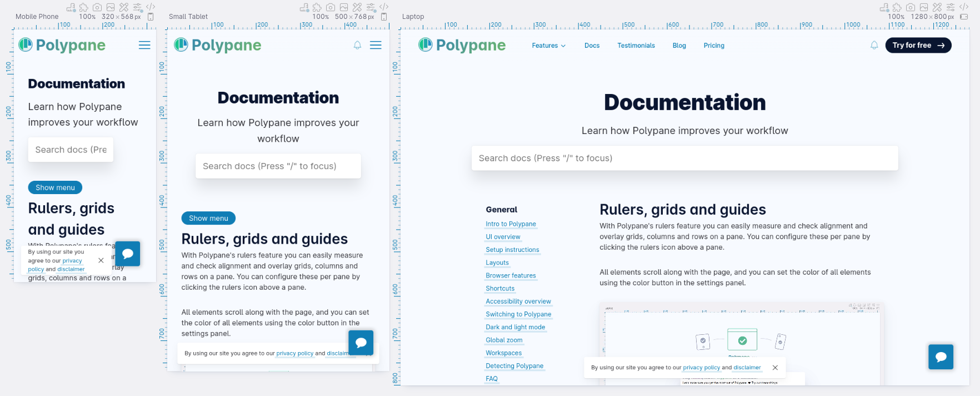Click 1280 width value of Laptop pane
The height and width of the screenshot is (396, 980).
tap(919, 17)
